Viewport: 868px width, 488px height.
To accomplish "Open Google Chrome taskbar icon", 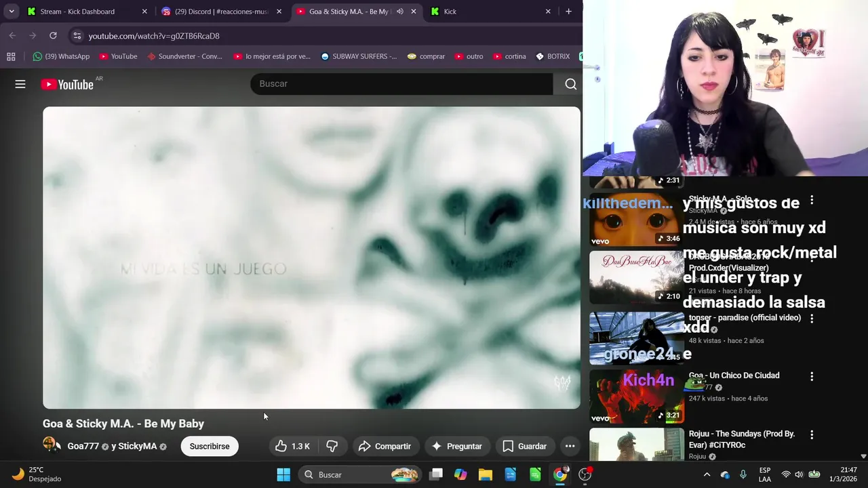I will 560,474.
